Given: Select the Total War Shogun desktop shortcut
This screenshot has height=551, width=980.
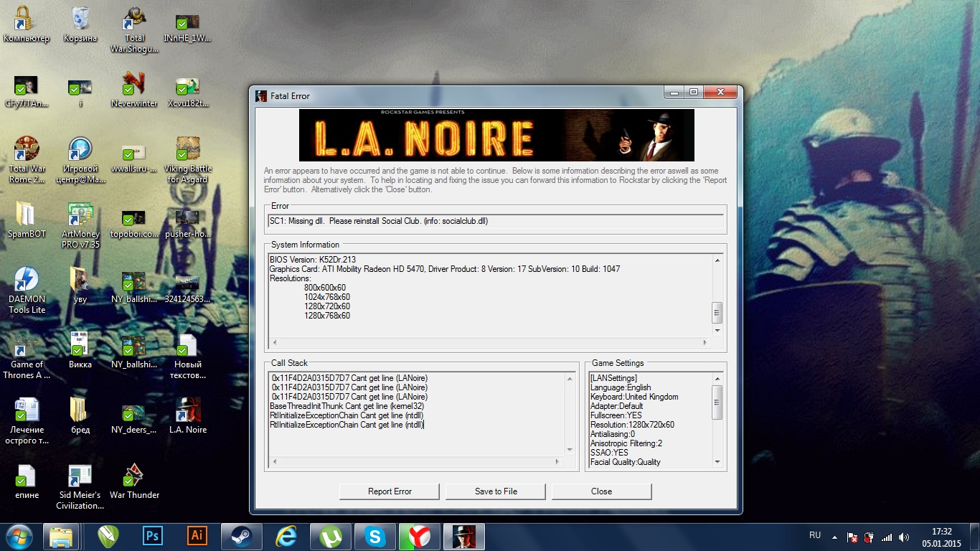Looking at the screenshot, I should coord(134,30).
